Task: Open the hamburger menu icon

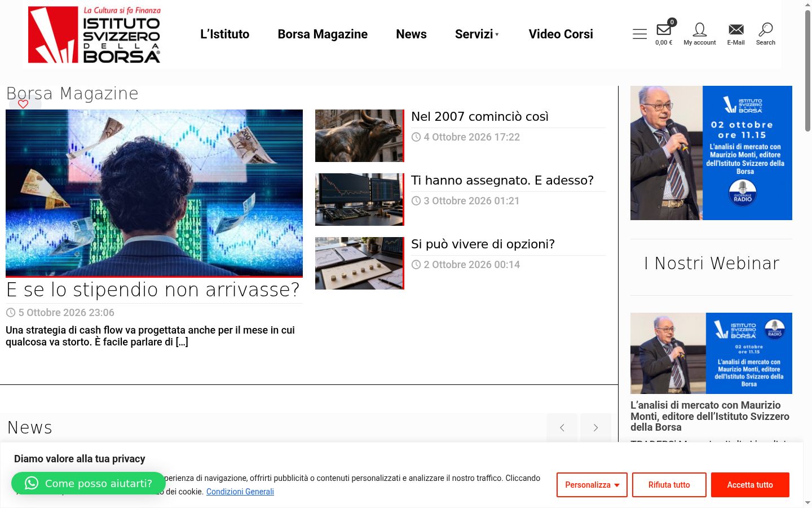Action: [x=639, y=34]
